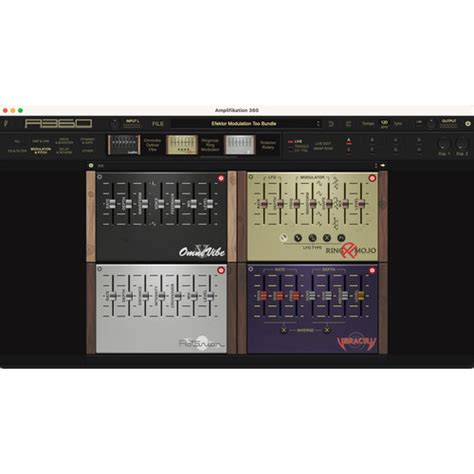Click the Exp 2 pedal knob

(x=462, y=144)
